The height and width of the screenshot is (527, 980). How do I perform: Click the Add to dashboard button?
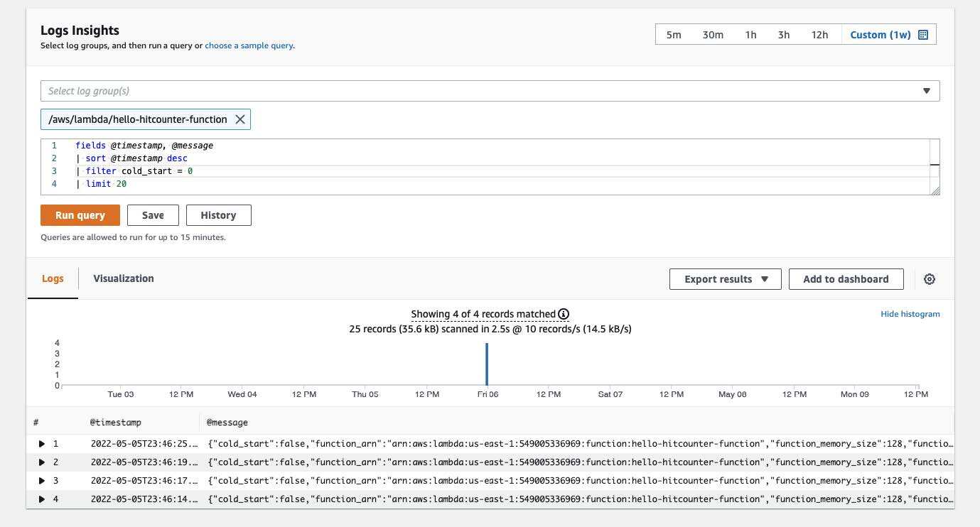(846, 279)
